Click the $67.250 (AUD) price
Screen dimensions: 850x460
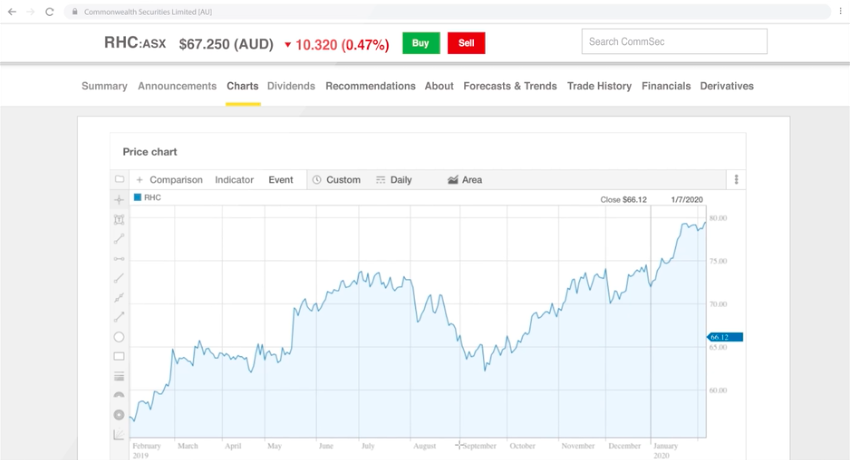pos(226,44)
